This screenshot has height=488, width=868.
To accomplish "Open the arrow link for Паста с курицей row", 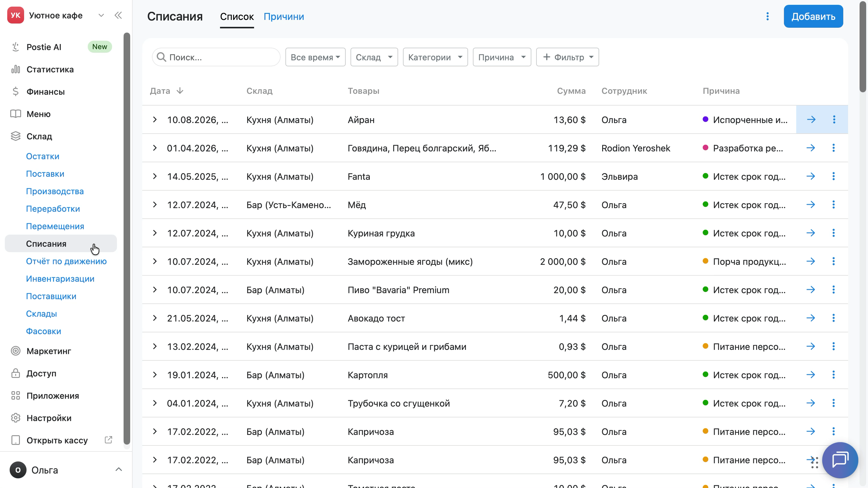I will point(811,346).
